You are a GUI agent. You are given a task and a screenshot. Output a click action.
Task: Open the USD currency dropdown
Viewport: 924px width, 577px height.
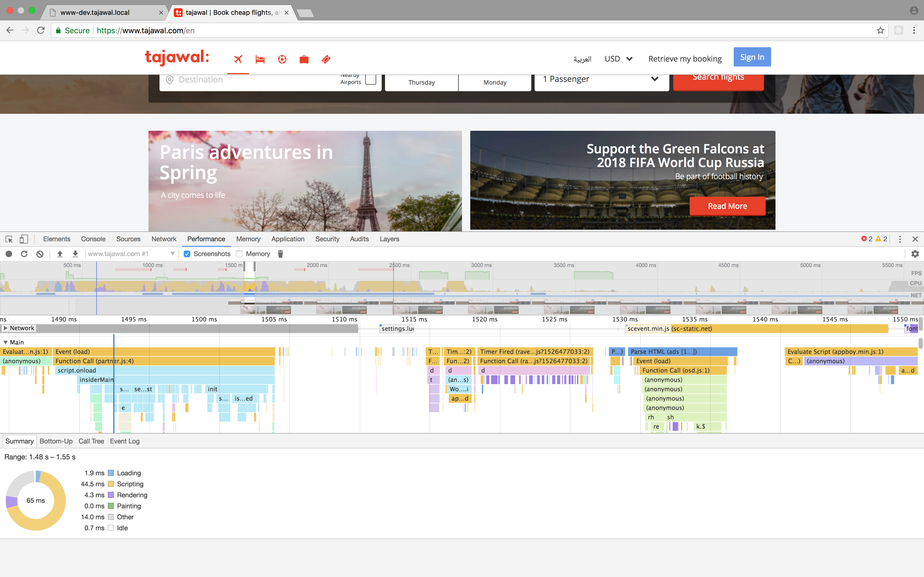pos(618,59)
